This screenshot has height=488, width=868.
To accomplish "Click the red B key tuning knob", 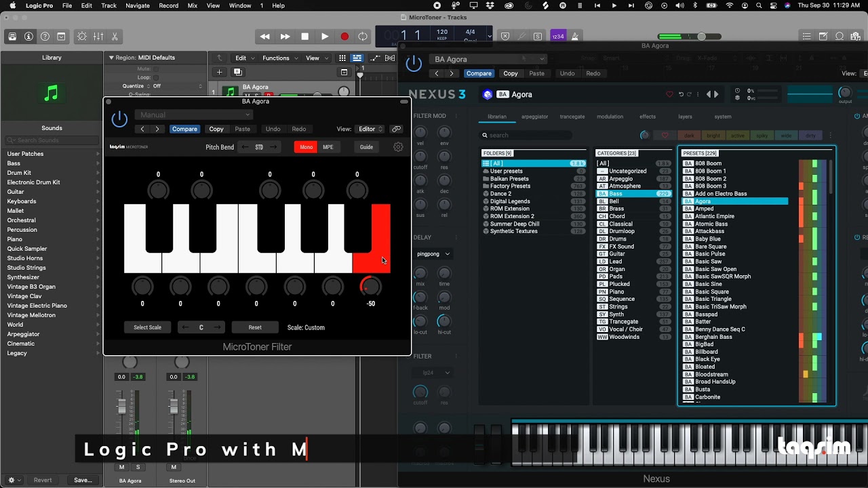I will 370,287.
